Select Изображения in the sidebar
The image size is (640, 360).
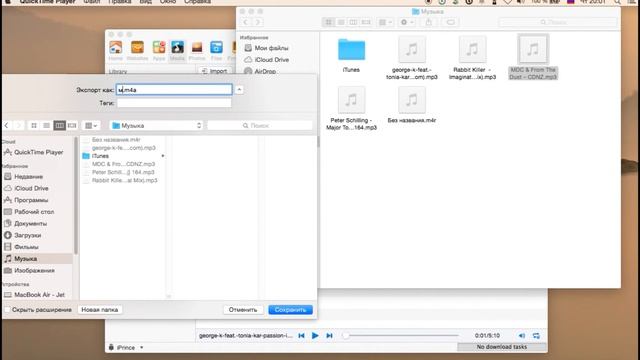pos(29,271)
